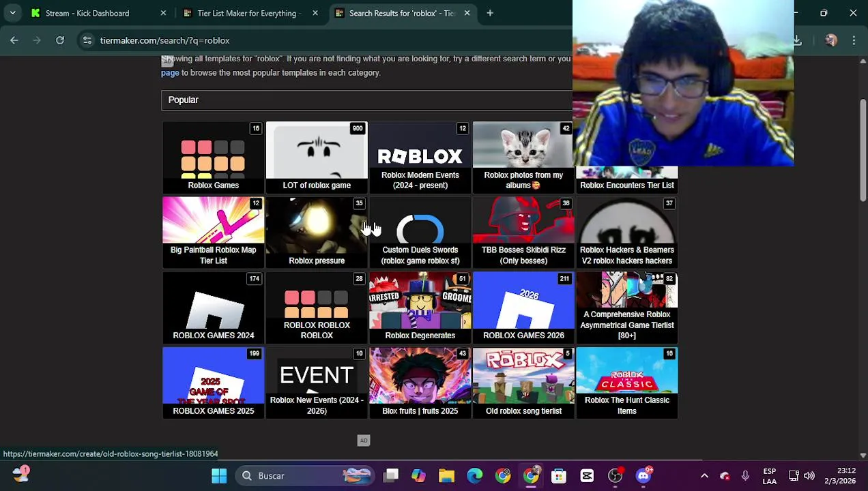Image resolution: width=868 pixels, height=491 pixels.
Task: Open ROBLOX GAMES 2026 template
Action: pyautogui.click(x=523, y=308)
